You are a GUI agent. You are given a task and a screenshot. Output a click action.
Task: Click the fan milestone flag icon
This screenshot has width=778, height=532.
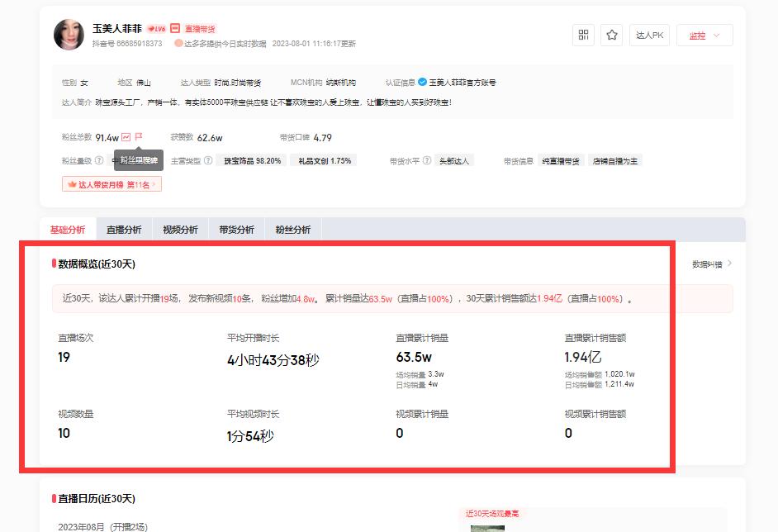click(137, 136)
